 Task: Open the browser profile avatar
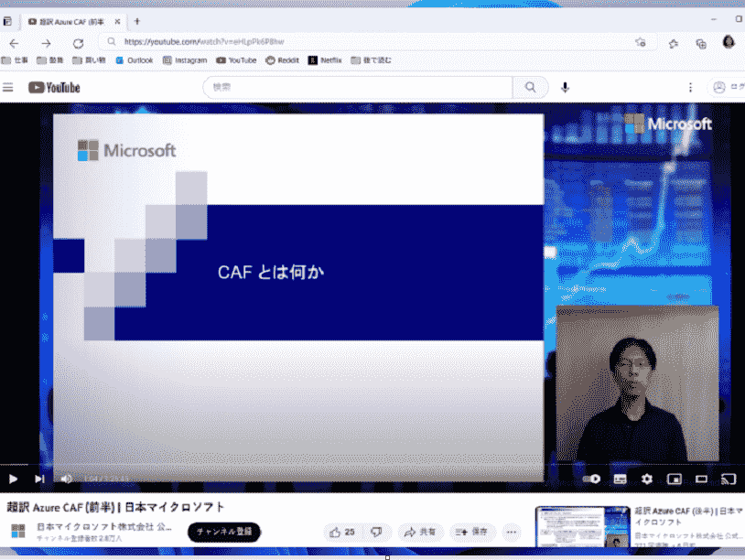point(729,42)
